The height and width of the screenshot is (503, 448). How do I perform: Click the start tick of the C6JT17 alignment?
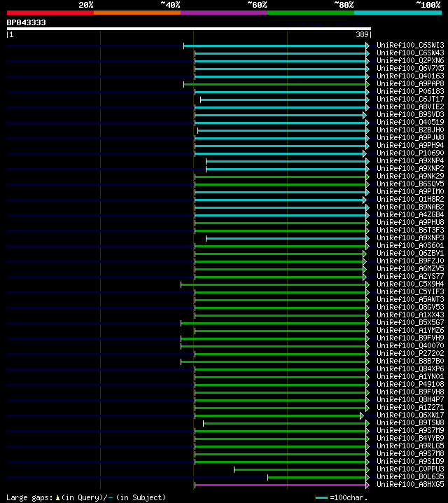(x=201, y=99)
